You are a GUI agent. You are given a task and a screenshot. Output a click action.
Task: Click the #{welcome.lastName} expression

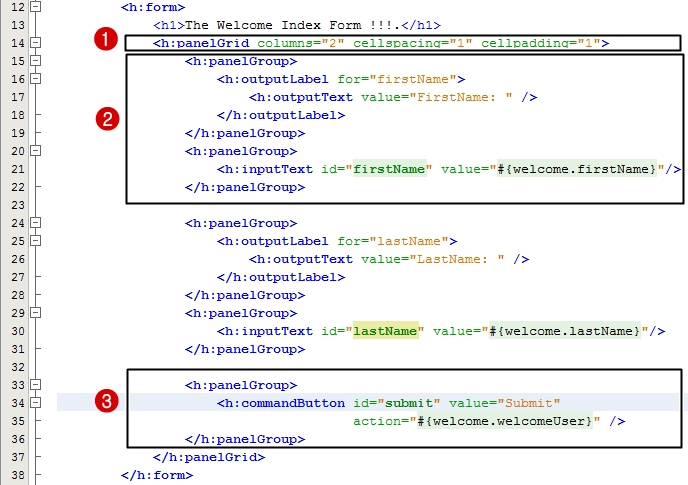(565, 331)
